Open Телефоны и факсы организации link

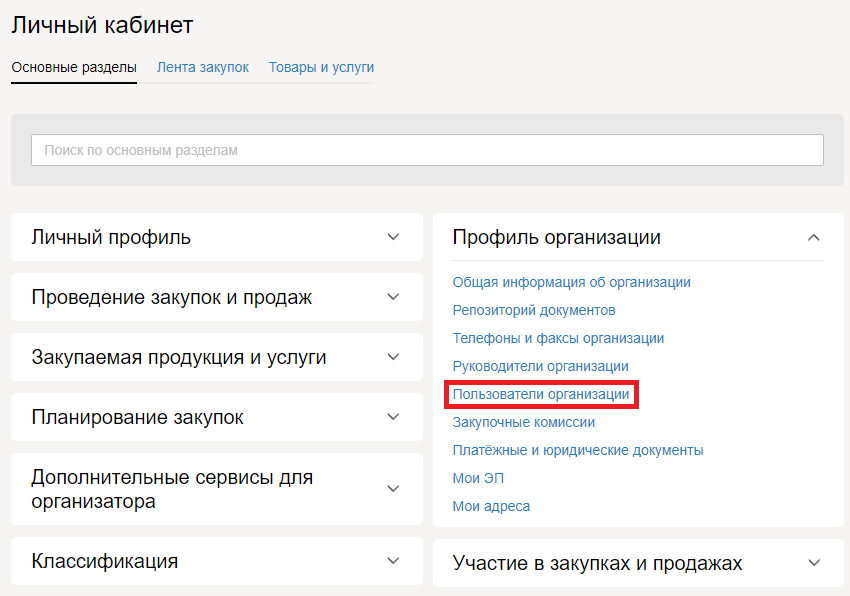pos(558,338)
